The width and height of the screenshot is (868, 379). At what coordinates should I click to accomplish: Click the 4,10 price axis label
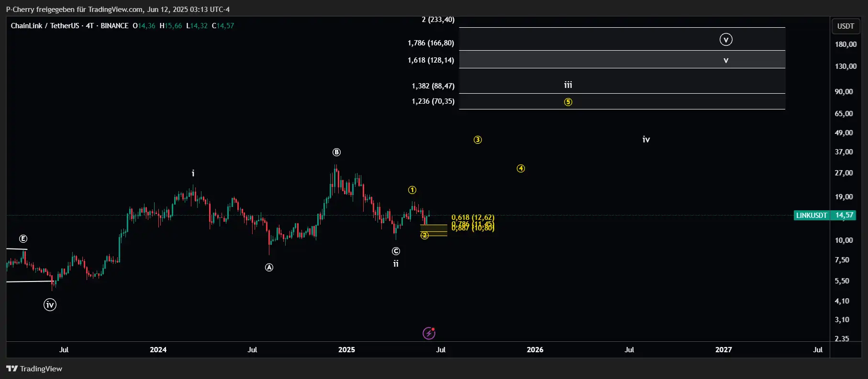click(842, 301)
